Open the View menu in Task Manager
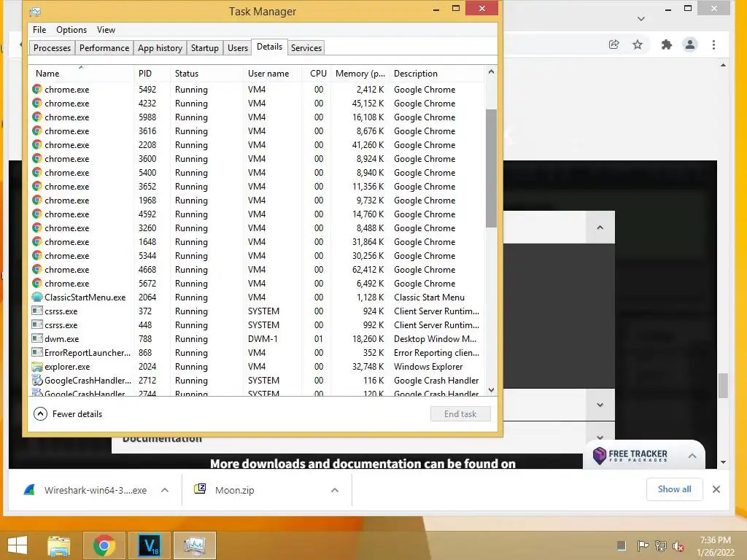The height and width of the screenshot is (560, 747). point(106,29)
